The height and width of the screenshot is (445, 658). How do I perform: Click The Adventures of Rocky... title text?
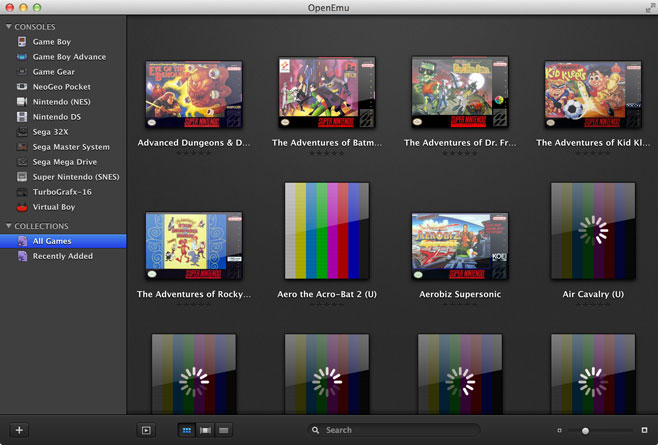(x=194, y=294)
